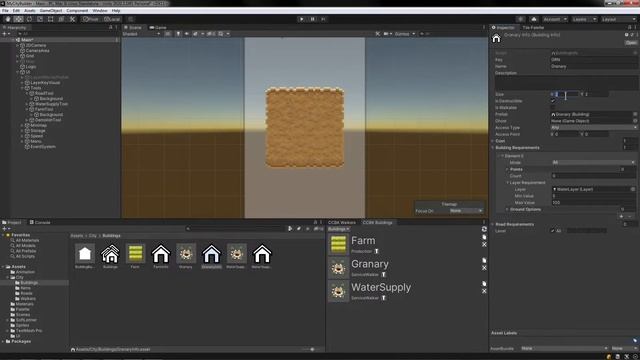Collapse the Tools object in Hierarchy
The image size is (640, 360).
tap(22, 88)
